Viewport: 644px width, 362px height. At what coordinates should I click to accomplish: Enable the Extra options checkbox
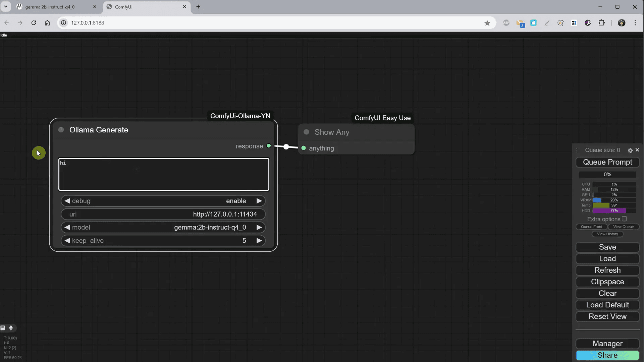(x=624, y=219)
